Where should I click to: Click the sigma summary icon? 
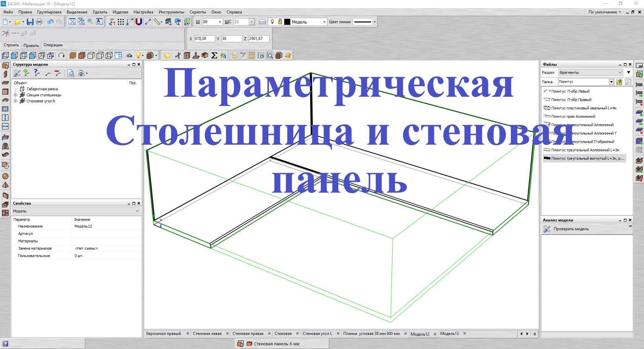214,55
